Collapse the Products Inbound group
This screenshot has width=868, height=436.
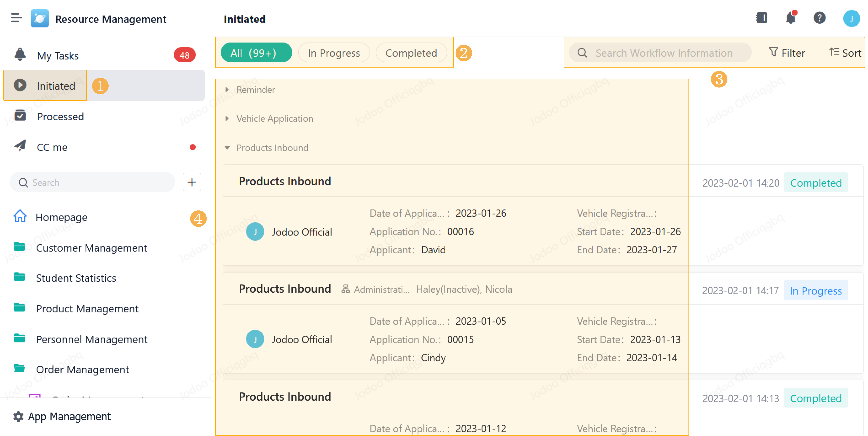click(x=227, y=148)
